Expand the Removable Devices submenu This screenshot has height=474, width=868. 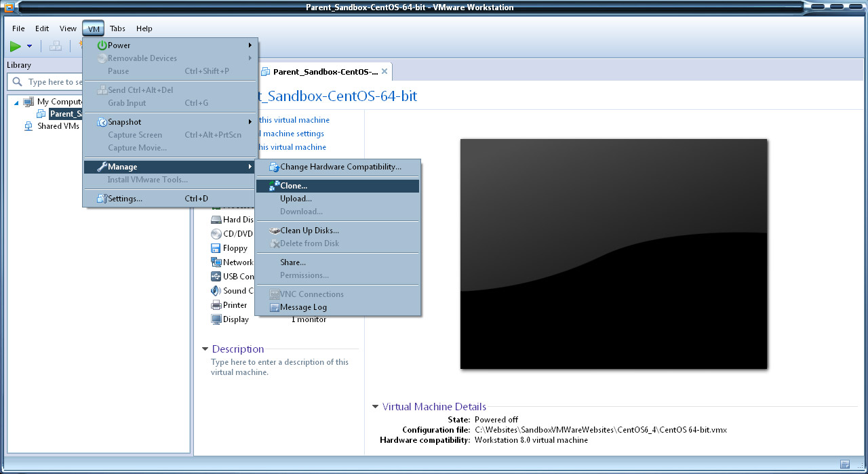pyautogui.click(x=170, y=58)
